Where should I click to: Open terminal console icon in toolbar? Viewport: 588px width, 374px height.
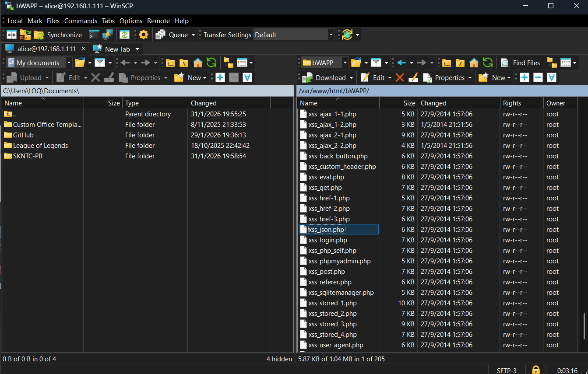click(x=94, y=35)
